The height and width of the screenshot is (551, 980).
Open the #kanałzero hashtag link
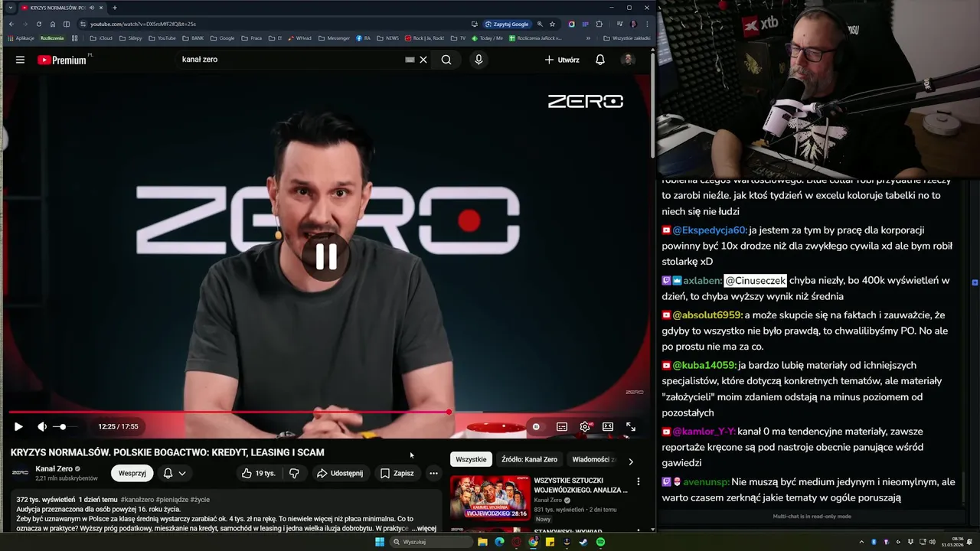pos(137,500)
